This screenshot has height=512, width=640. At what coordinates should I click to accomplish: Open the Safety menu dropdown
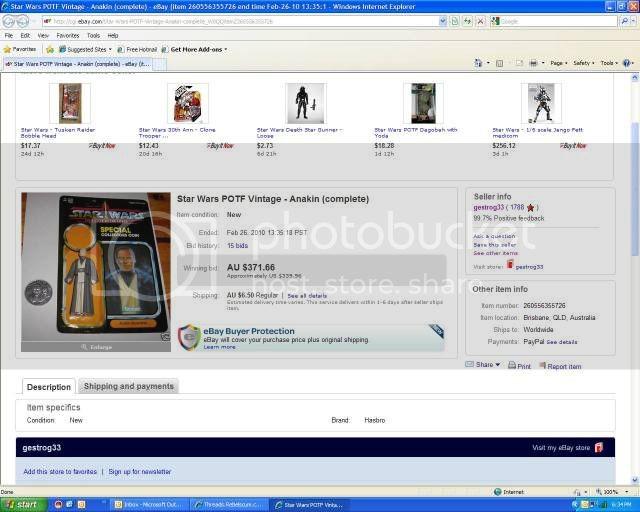tap(584, 63)
